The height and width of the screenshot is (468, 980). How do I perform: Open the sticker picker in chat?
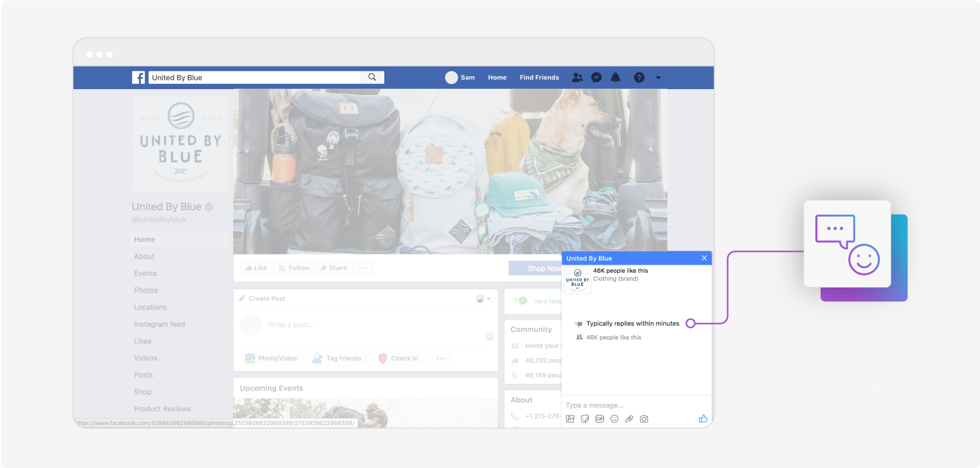pos(585,419)
